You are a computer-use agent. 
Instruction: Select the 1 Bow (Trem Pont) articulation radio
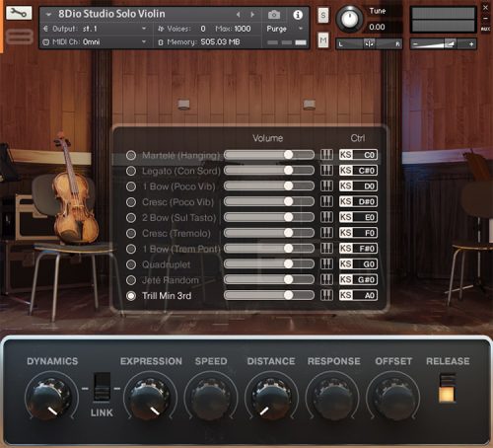click(x=131, y=249)
